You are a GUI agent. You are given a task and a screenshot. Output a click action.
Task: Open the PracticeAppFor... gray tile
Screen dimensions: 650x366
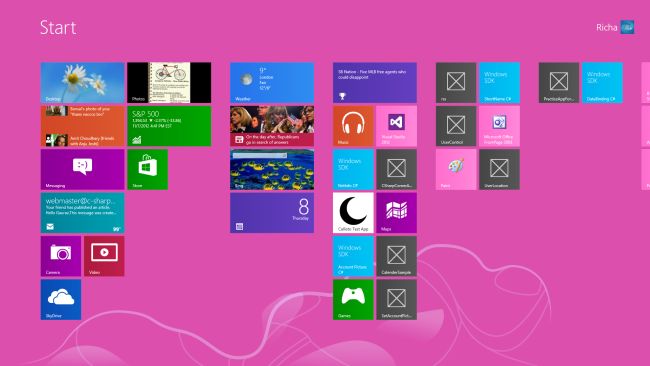559,82
